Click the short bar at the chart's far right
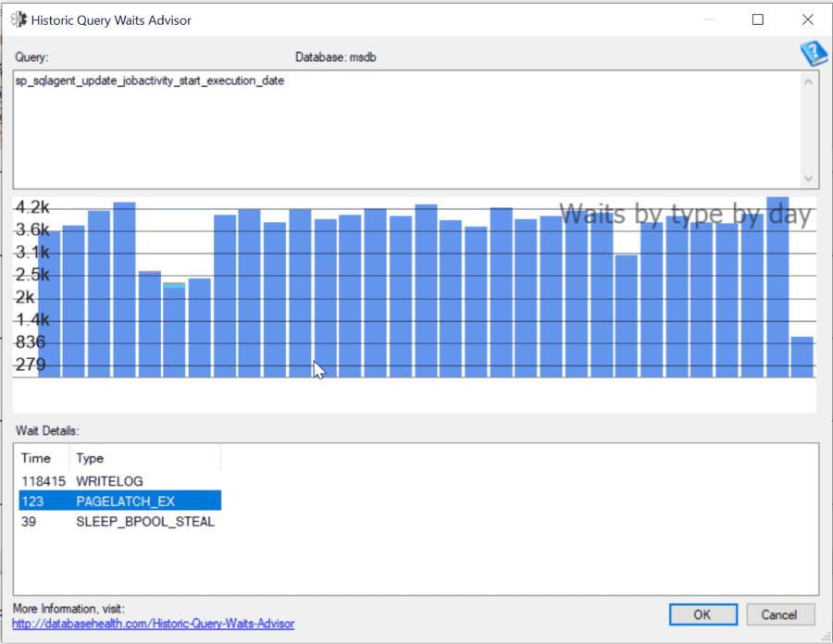The image size is (833, 644). coord(803,356)
